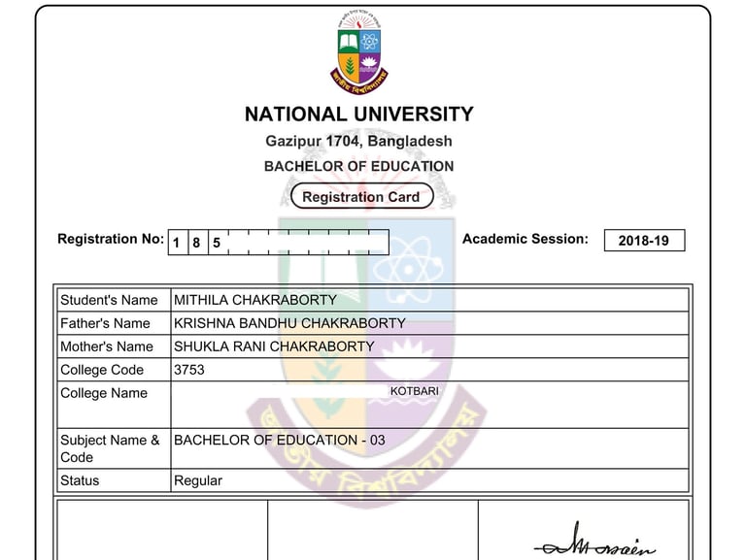746x560 pixels.
Task: Click the registration digit box containing 8
Action: 198,243
